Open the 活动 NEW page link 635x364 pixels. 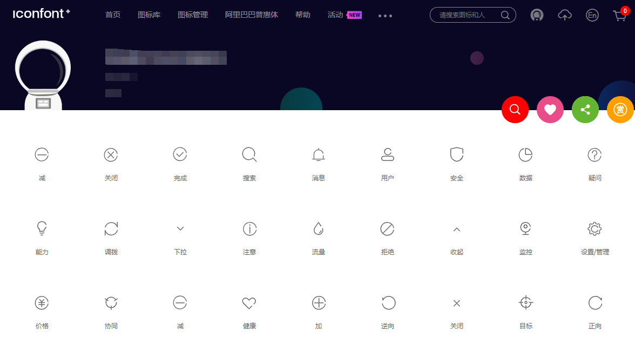click(x=335, y=15)
